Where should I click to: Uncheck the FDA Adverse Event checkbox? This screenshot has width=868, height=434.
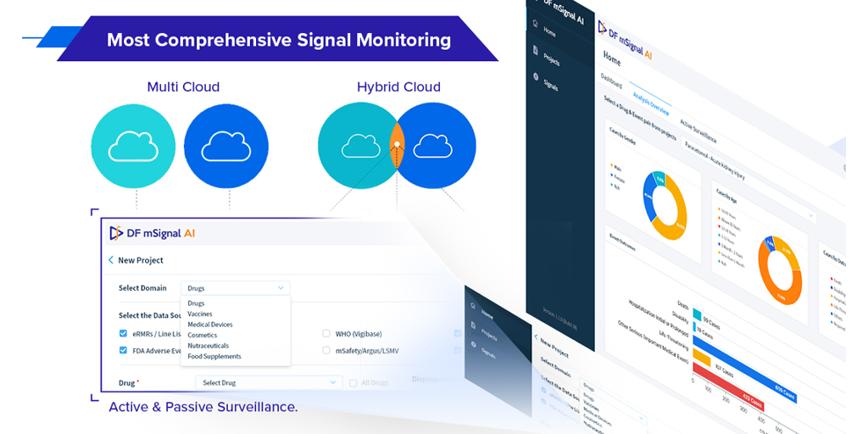(124, 350)
